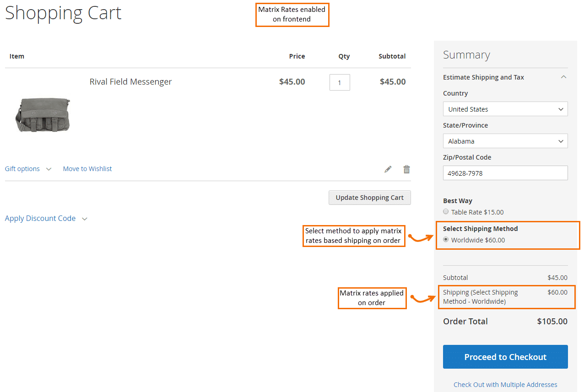This screenshot has width=584, height=392.
Task: Click the Country dropdown arrow icon
Action: [x=561, y=109]
